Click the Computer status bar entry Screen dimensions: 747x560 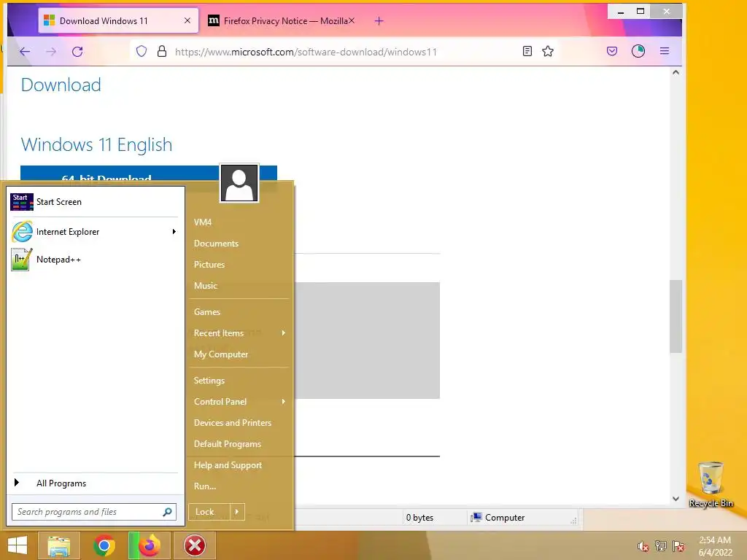498,518
